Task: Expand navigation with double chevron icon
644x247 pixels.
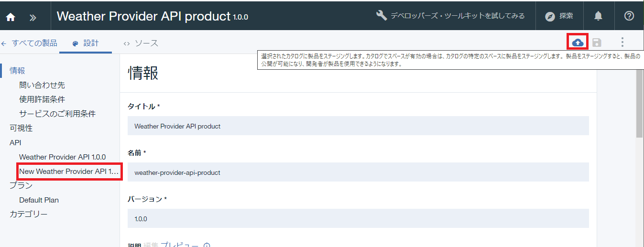Action: [x=33, y=17]
